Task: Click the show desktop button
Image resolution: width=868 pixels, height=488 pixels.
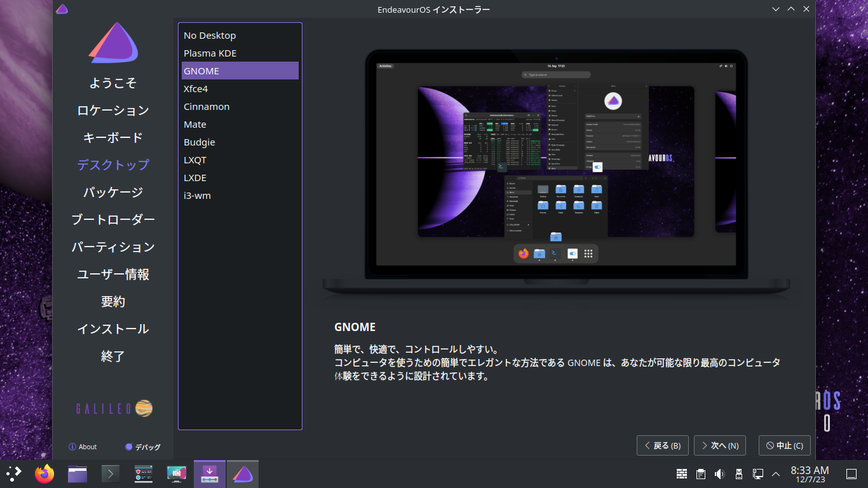Action: coord(851,473)
